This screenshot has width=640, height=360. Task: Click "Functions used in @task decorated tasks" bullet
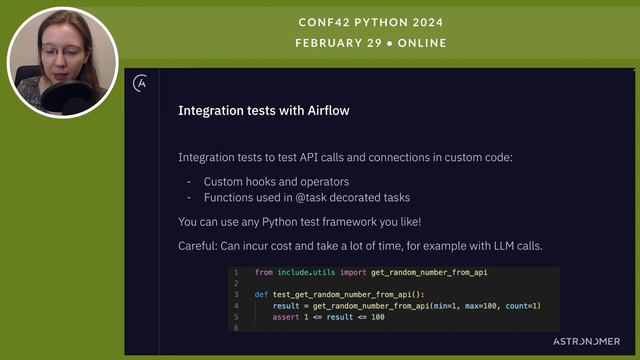[307, 198]
